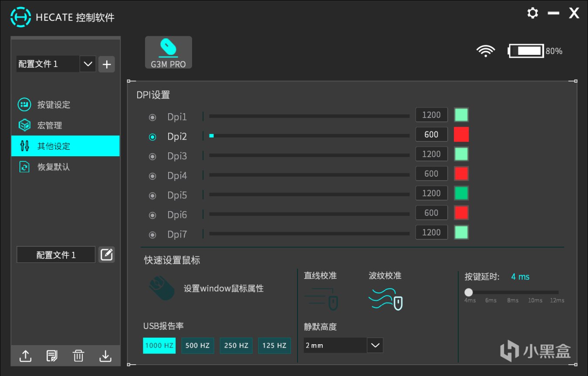
Task: Activate the Dpi7 radio button
Action: [x=152, y=234]
